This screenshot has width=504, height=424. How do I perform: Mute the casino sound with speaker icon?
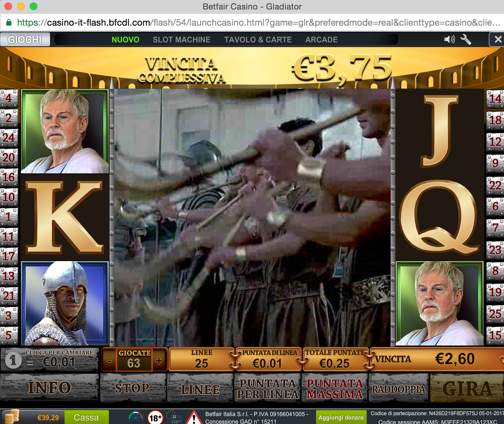(x=449, y=40)
